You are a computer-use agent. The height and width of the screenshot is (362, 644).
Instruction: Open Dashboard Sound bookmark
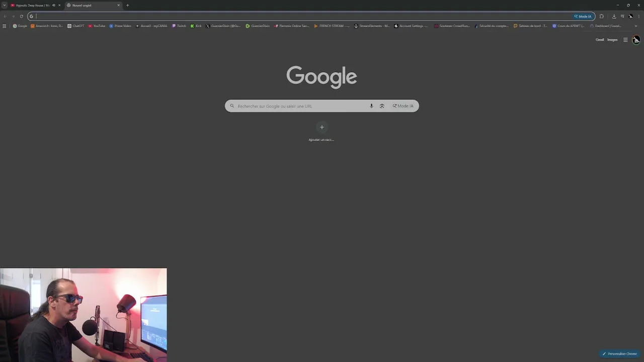606,26
